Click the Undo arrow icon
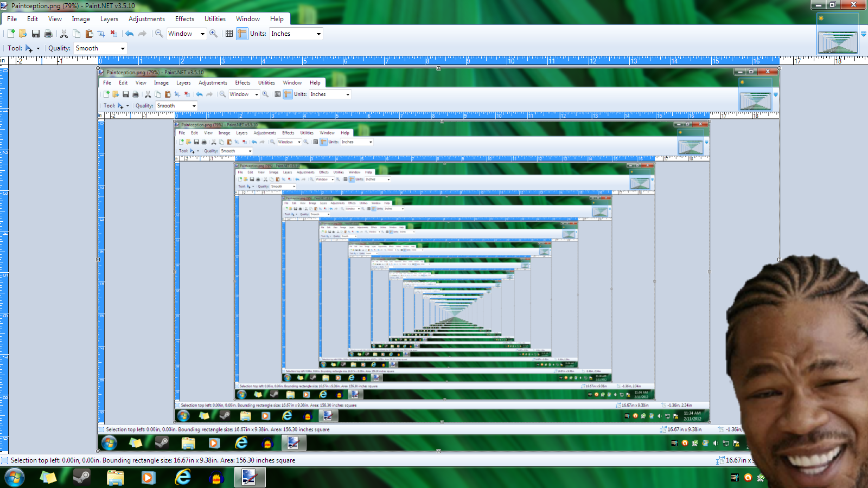Image resolution: width=868 pixels, height=488 pixels. (129, 34)
